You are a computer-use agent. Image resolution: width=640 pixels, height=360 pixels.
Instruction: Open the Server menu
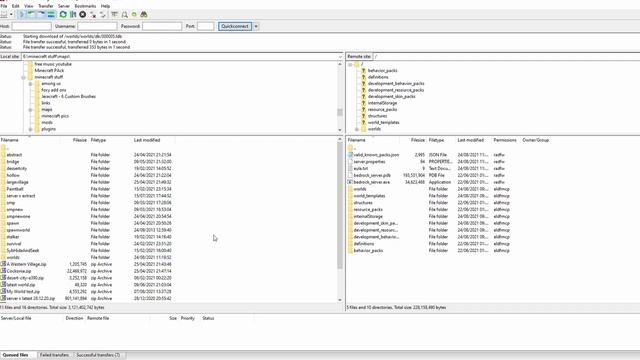pyautogui.click(x=64, y=6)
